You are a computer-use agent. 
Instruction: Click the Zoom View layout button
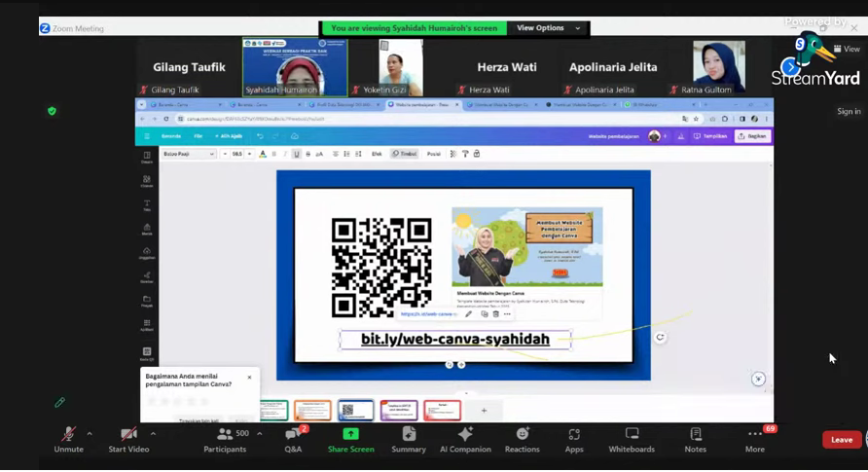(x=847, y=50)
